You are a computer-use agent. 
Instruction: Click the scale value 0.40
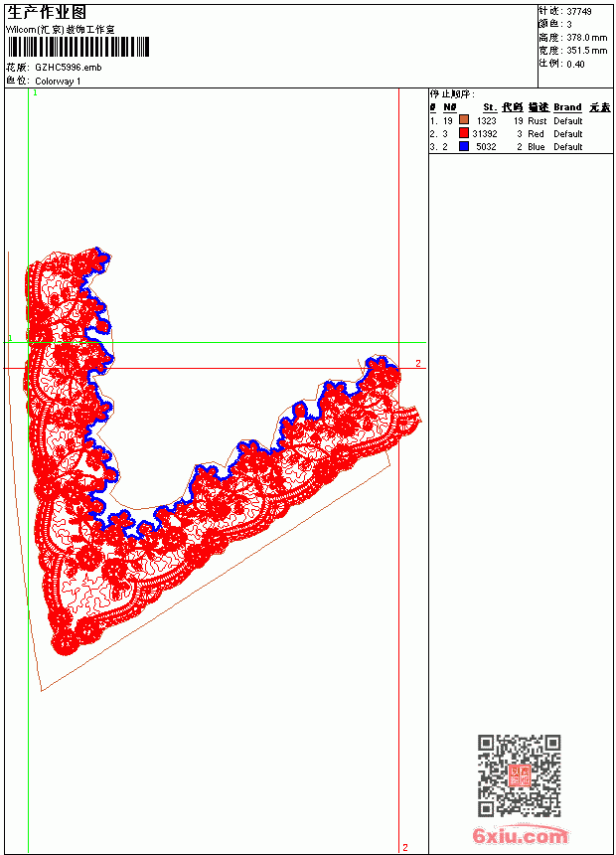click(x=575, y=65)
